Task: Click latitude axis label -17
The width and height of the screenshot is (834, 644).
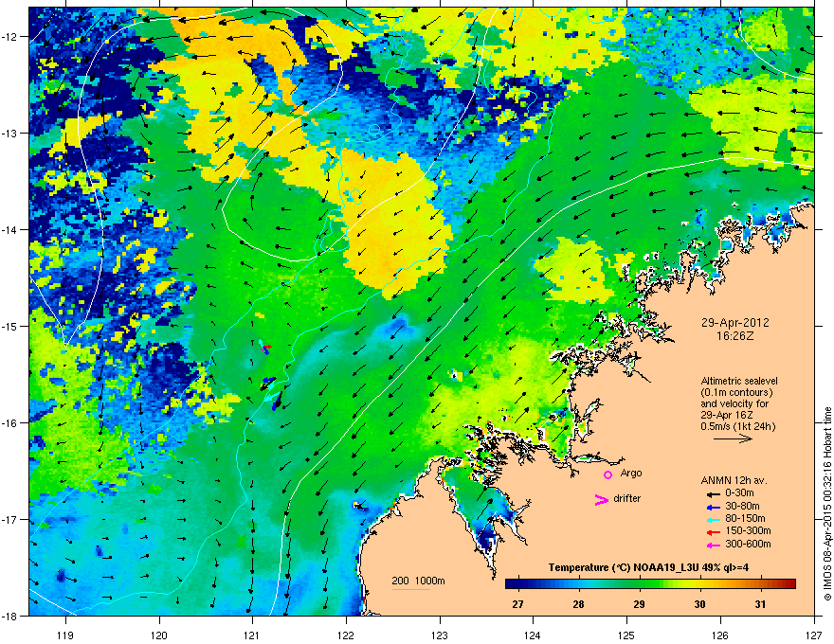Action: pyautogui.click(x=10, y=519)
